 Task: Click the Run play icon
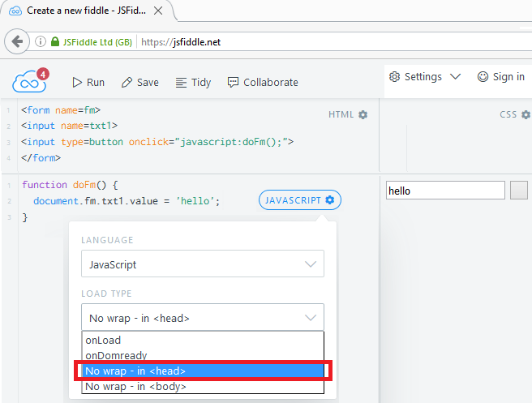pos(78,82)
